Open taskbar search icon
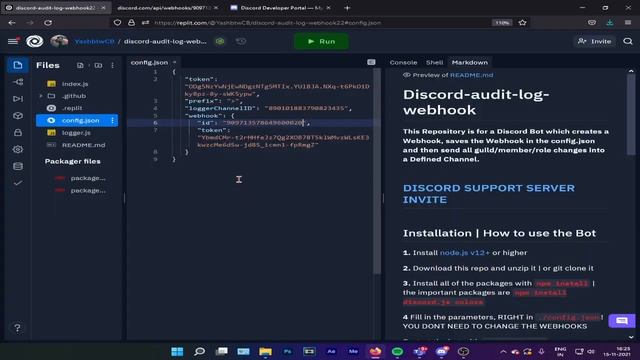Viewport: 640px width, 360px height. click(x=199, y=351)
